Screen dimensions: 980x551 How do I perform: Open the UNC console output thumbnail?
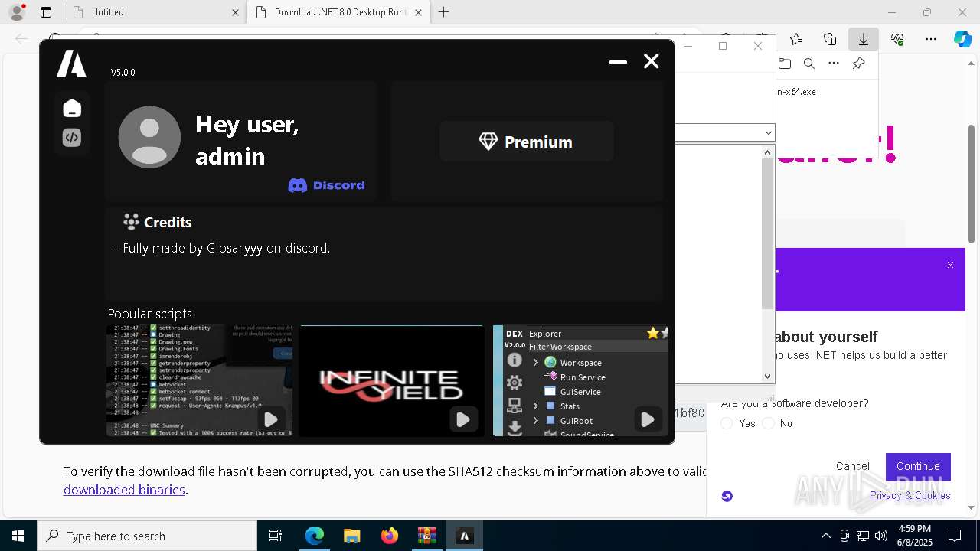point(199,380)
